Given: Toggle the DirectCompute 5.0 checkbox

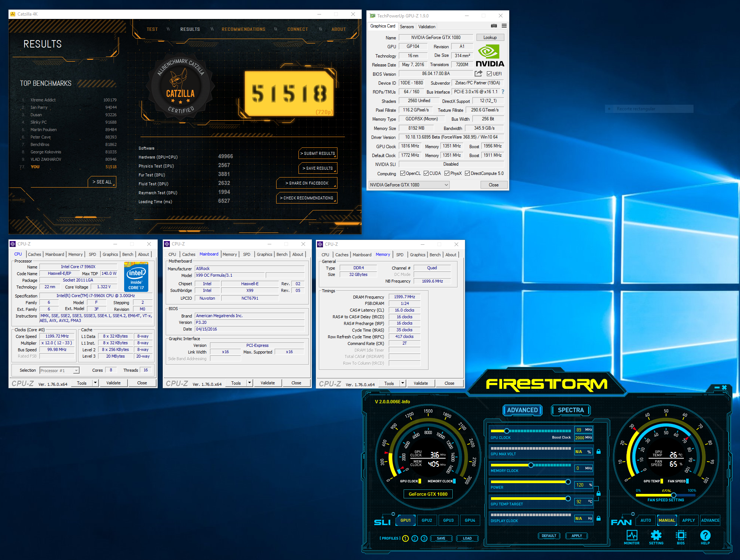Looking at the screenshot, I should tap(467, 173).
